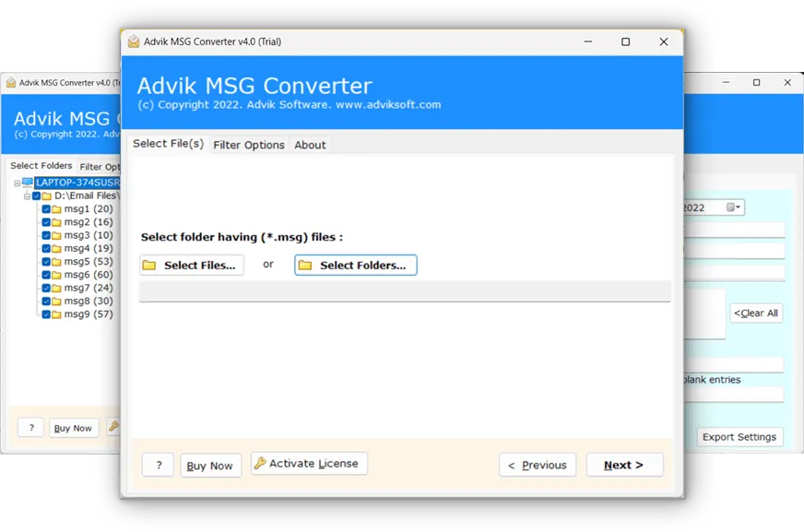Click the folder icon beside msg6 (60)
804x532 pixels.
click(x=56, y=275)
